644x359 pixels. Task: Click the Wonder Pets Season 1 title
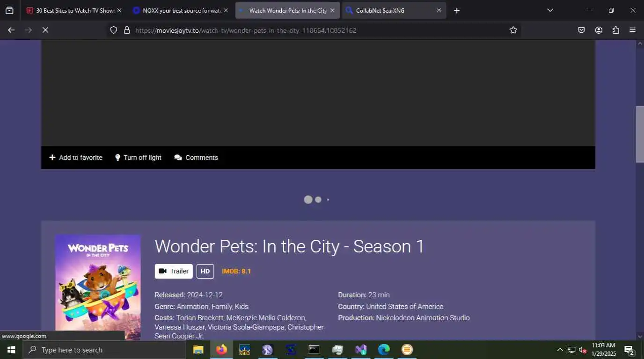(x=289, y=246)
